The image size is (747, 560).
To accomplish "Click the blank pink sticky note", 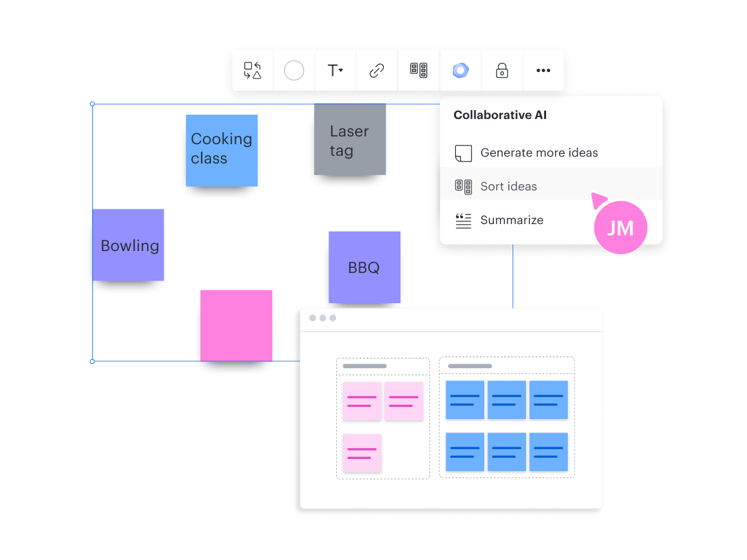I will [236, 325].
